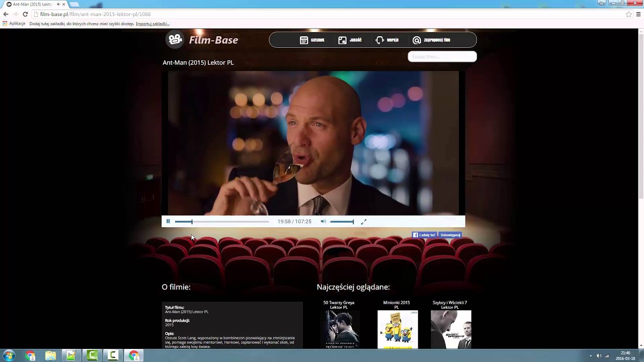
Task: Click the Najczęściej oglądane: heading
Action: (353, 287)
